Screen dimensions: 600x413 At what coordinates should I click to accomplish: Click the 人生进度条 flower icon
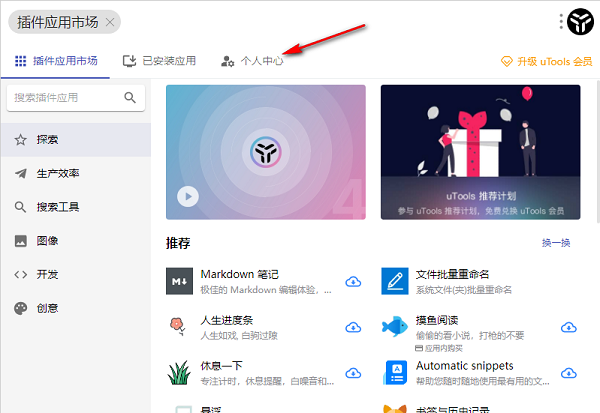click(178, 326)
